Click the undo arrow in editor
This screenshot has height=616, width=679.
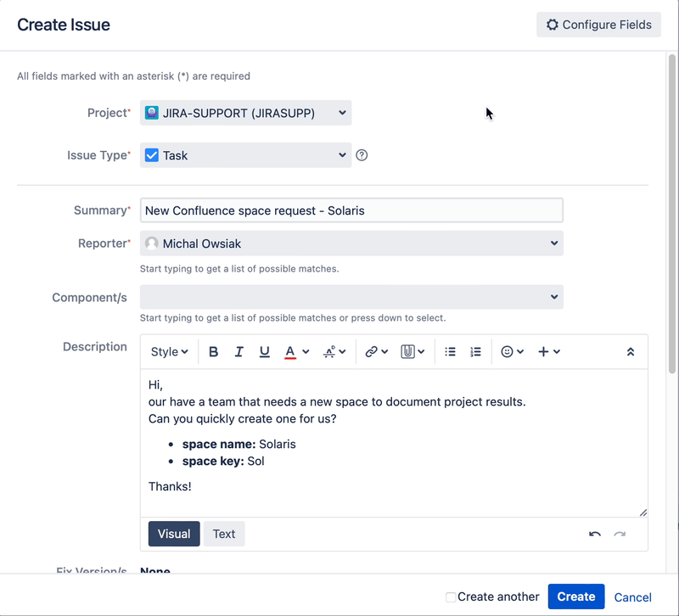[x=595, y=535]
